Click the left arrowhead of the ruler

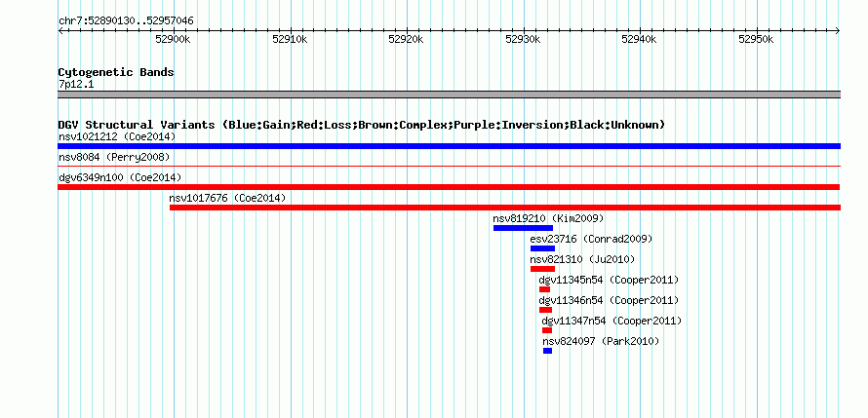coord(60,31)
